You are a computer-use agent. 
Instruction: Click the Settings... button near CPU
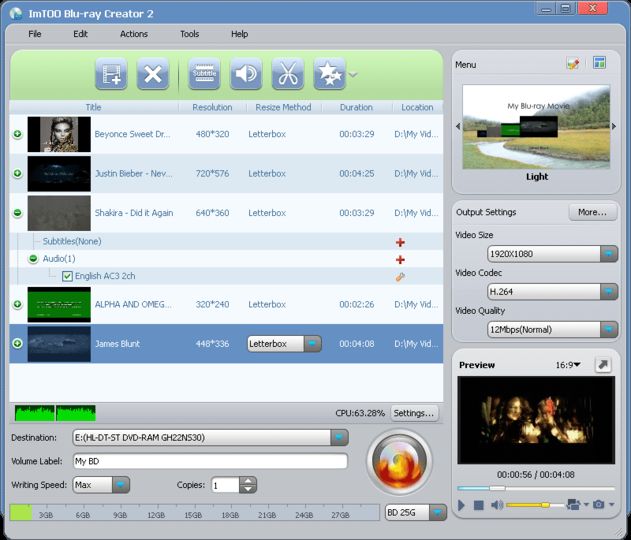pyautogui.click(x=414, y=413)
